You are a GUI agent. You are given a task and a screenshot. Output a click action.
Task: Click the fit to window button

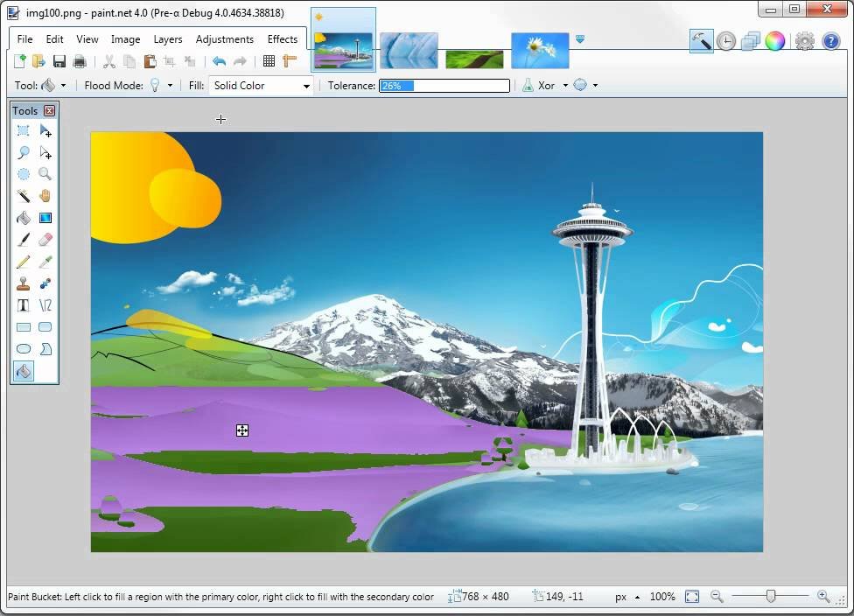coord(692,597)
